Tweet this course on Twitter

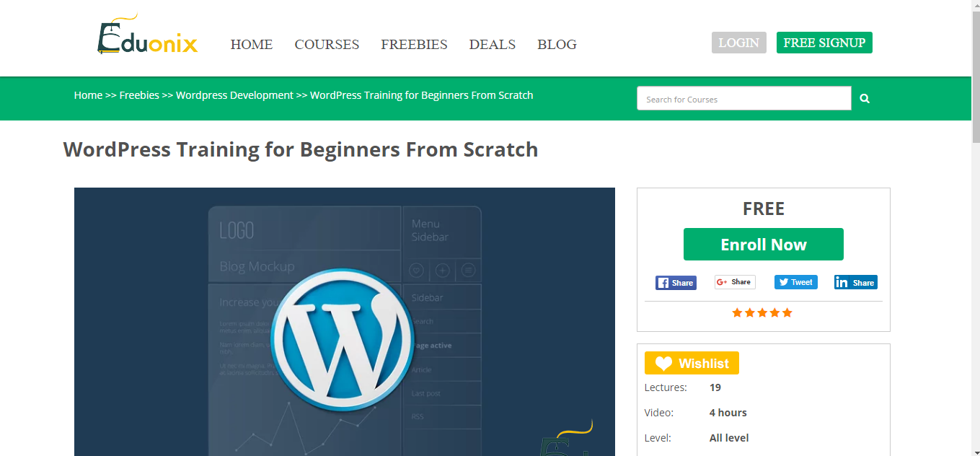click(796, 282)
